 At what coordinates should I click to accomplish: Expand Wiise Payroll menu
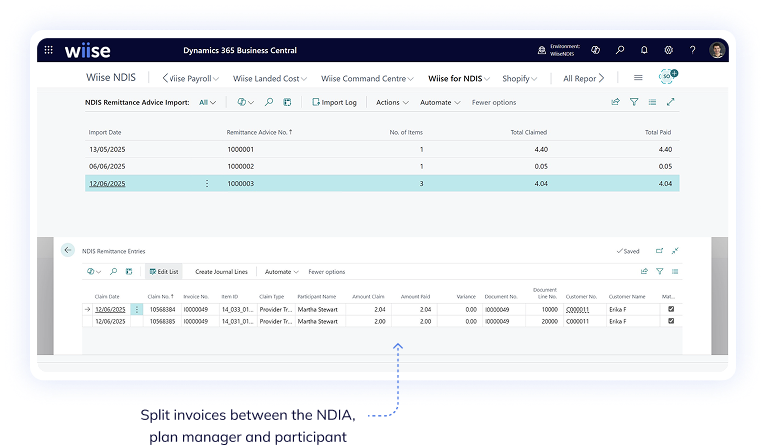pos(194,78)
